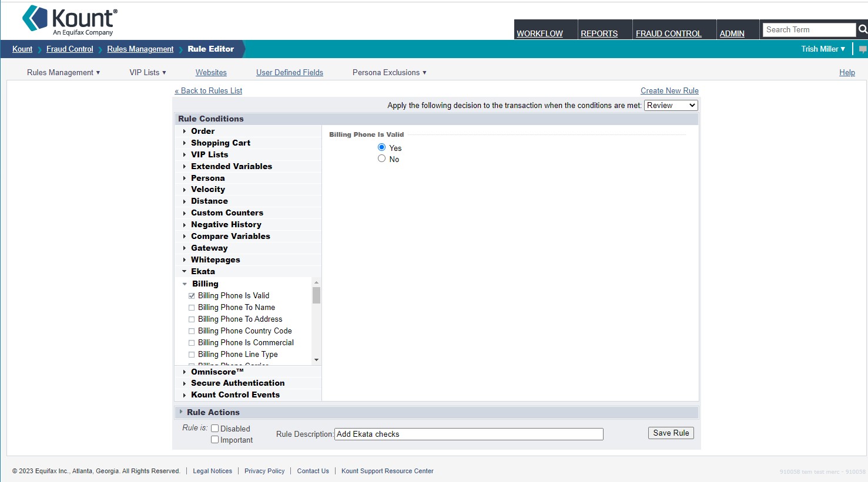Image resolution: width=868 pixels, height=482 pixels.
Task: Check Billing Phone Line Type
Action: 192,355
